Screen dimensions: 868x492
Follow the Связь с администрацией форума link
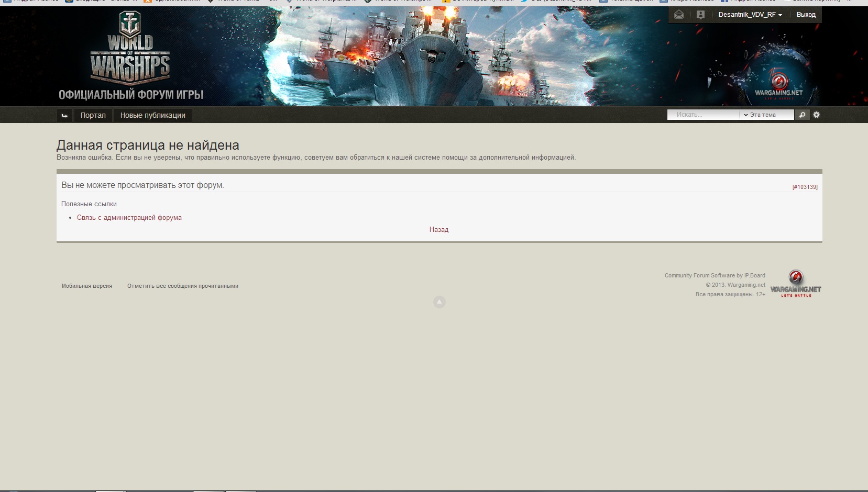[x=129, y=218]
